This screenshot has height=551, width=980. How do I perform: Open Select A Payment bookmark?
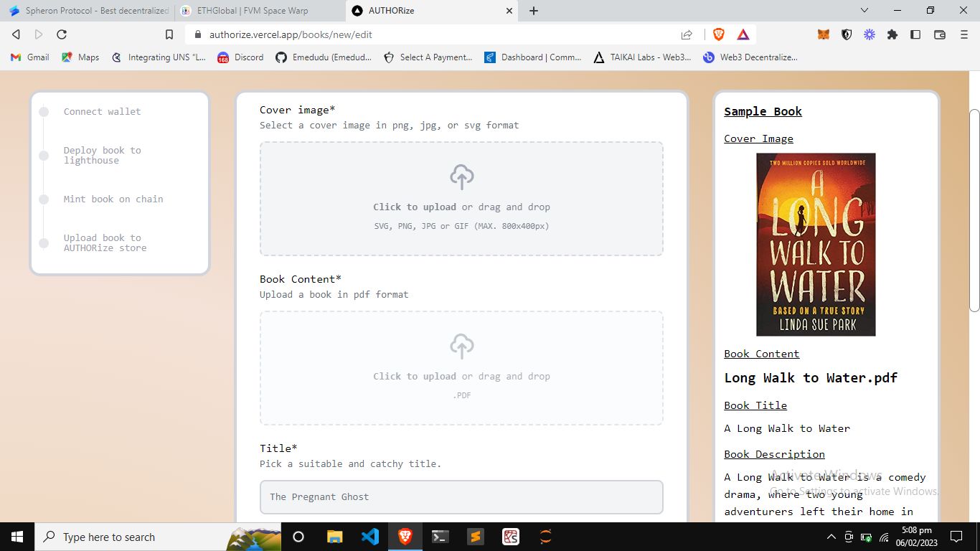[x=428, y=57]
